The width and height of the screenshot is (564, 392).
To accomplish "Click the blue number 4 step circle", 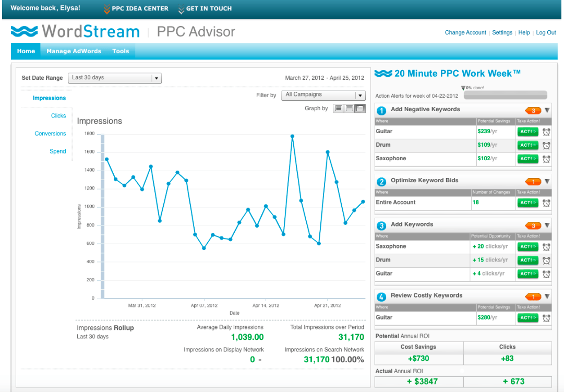I will pos(381,297).
